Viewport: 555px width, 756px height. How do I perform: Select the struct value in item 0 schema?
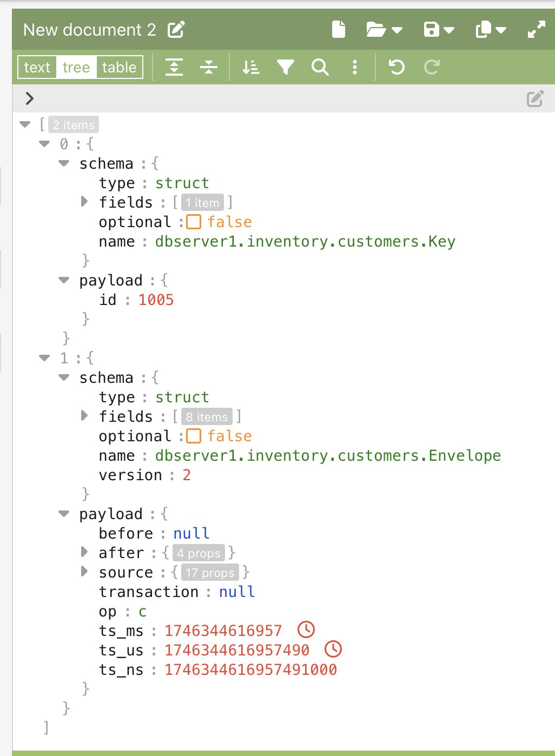(182, 183)
